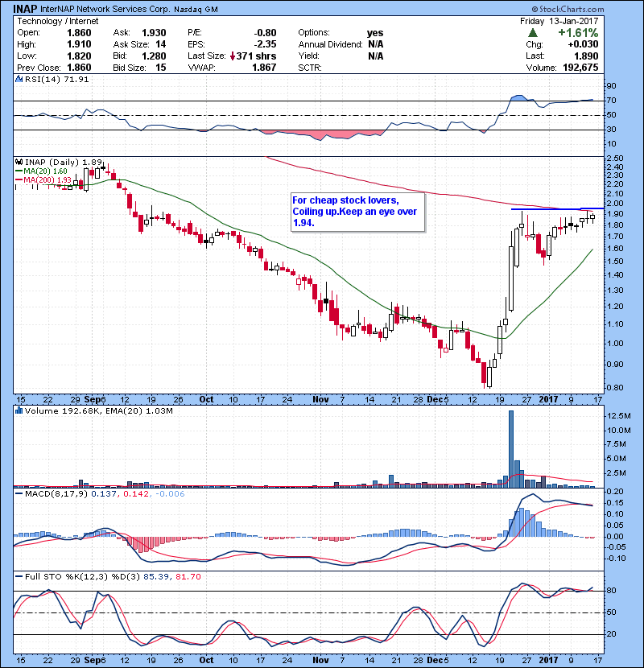Click the Bid Size value 15
This screenshot has height=668, width=644.
161,68
